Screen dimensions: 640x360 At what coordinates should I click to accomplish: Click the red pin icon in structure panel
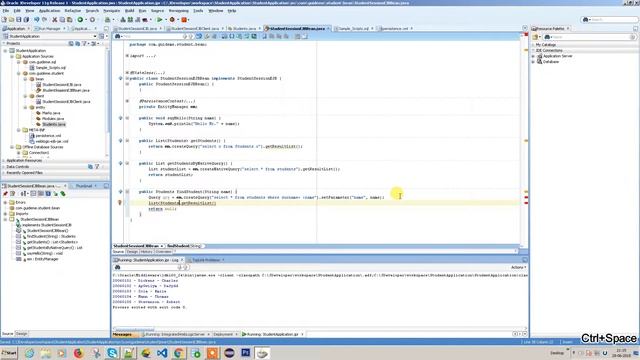[5, 194]
